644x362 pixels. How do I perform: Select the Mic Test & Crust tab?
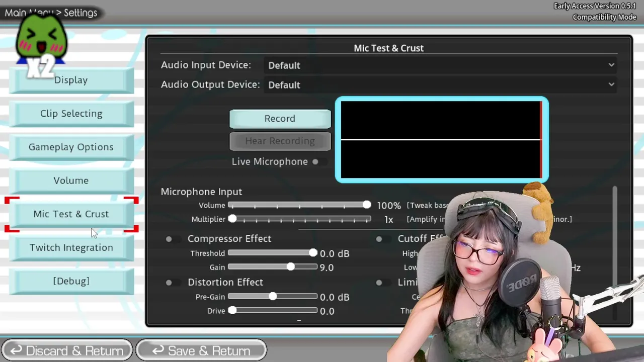(71, 214)
